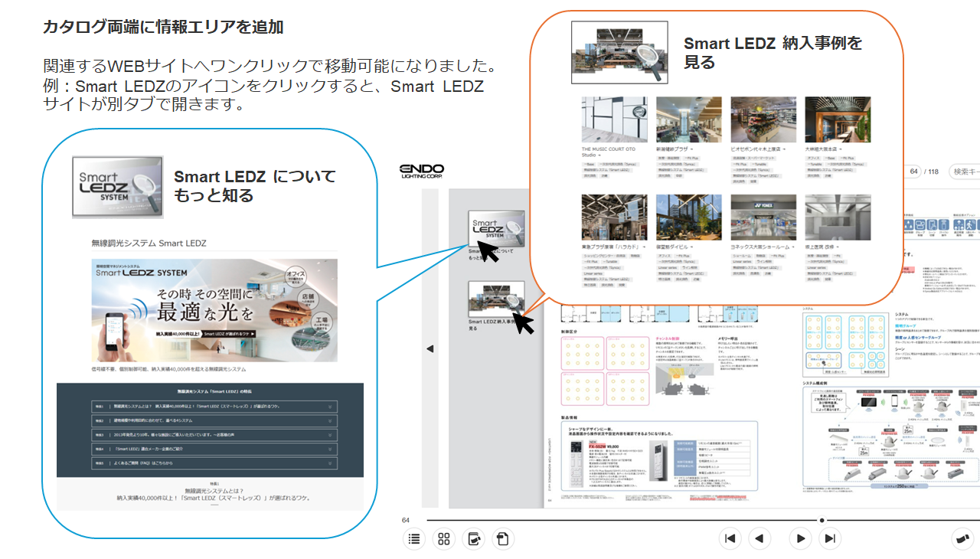
Task: Click the page number field showing 64
Action: [913, 172]
